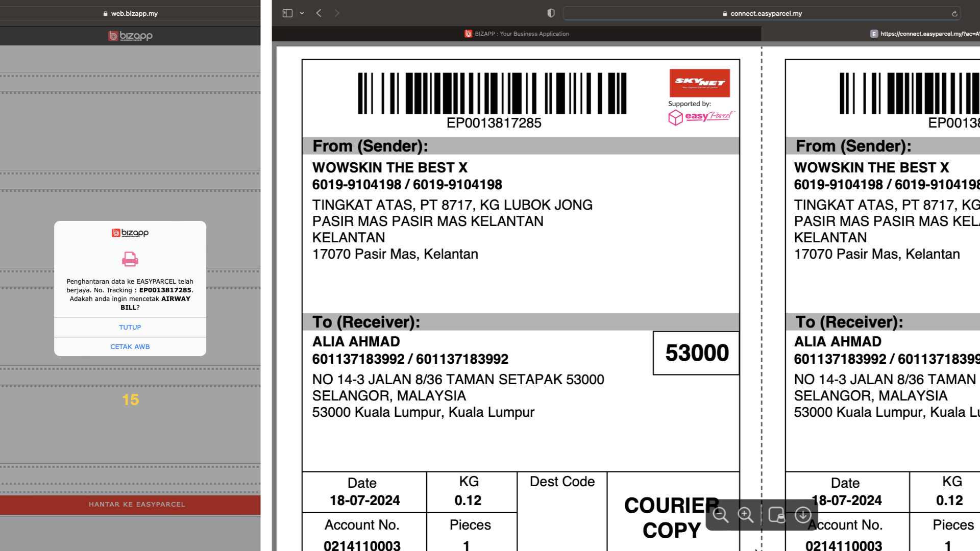Go back using the browser back arrow
This screenshot has height=551, width=980.
pyautogui.click(x=319, y=13)
